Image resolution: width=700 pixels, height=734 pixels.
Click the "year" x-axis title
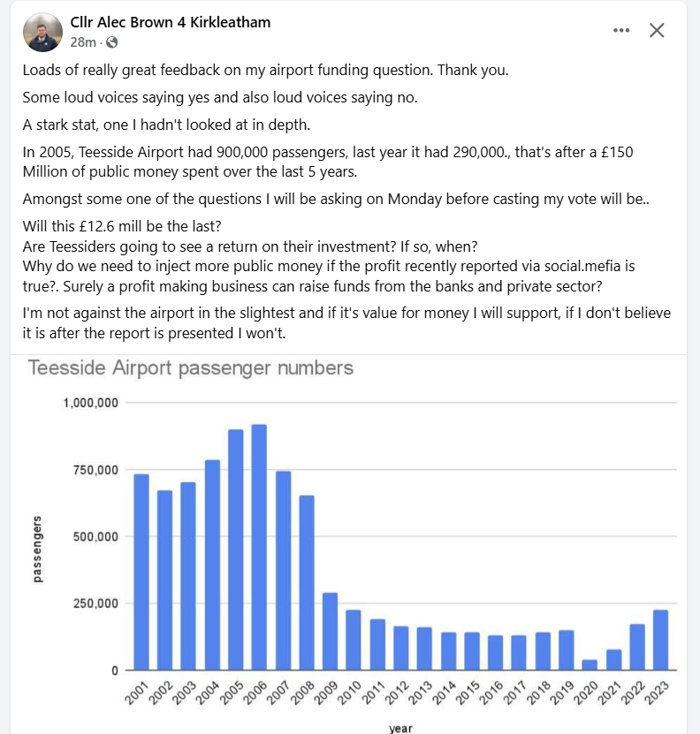[399, 728]
